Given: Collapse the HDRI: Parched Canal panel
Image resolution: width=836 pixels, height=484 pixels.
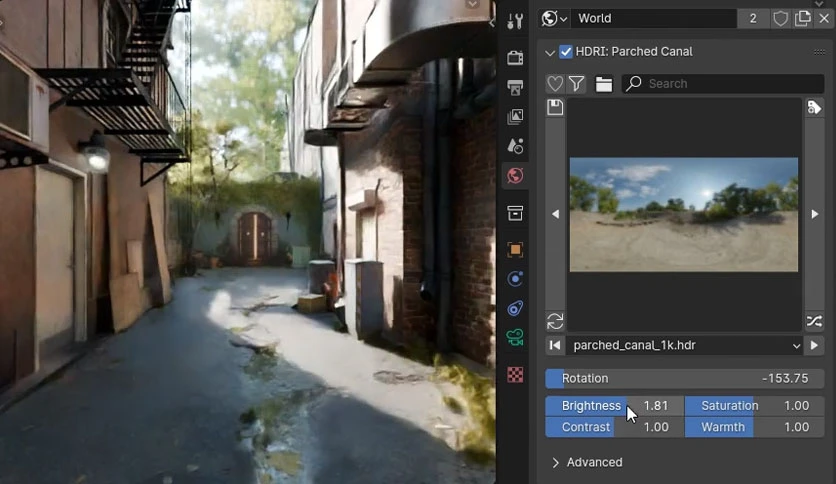Looking at the screenshot, I should pyautogui.click(x=550, y=52).
